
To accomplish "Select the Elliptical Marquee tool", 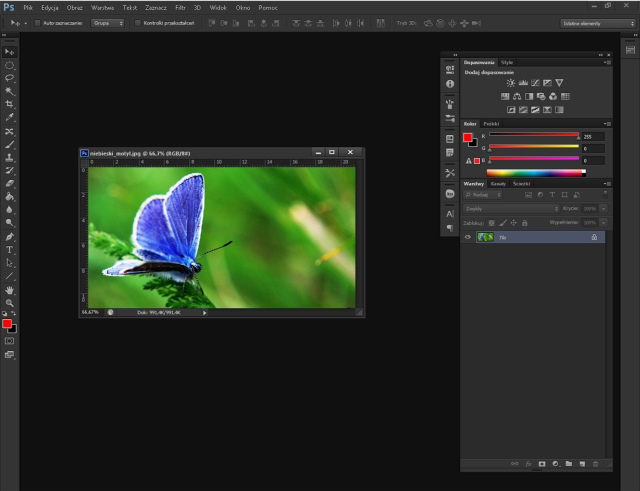I will click(x=9, y=65).
